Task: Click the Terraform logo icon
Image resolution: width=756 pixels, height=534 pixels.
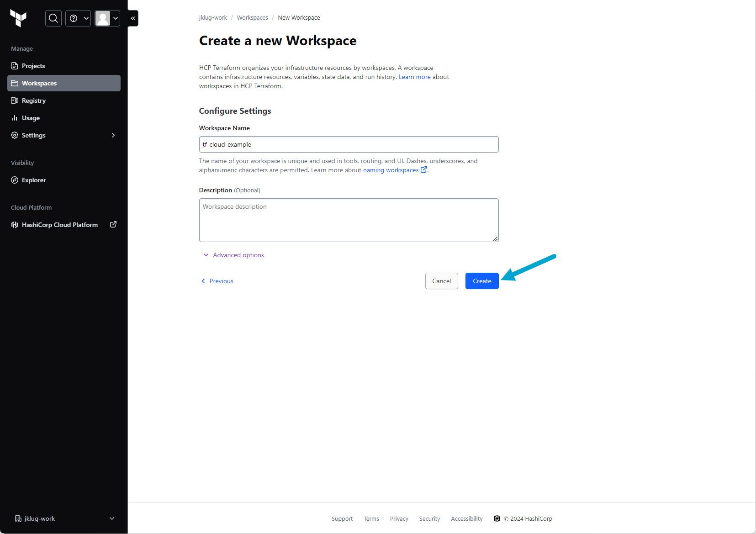Action: click(18, 18)
